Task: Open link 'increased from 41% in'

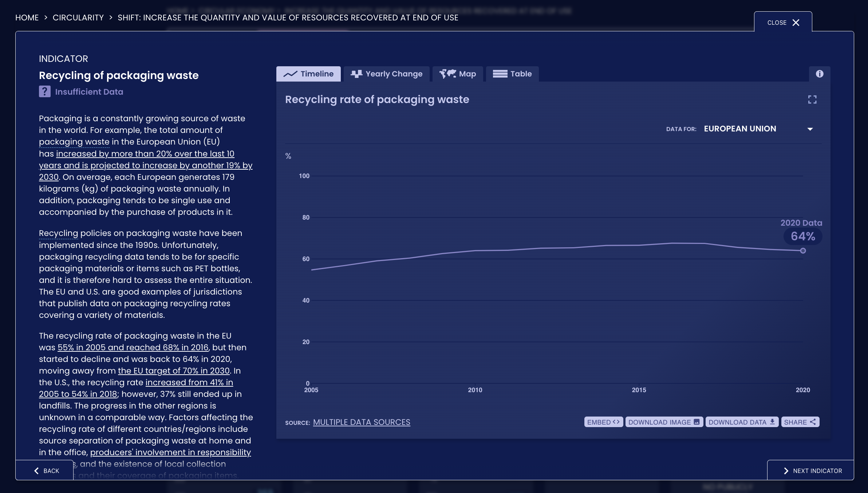Action: coord(189,382)
